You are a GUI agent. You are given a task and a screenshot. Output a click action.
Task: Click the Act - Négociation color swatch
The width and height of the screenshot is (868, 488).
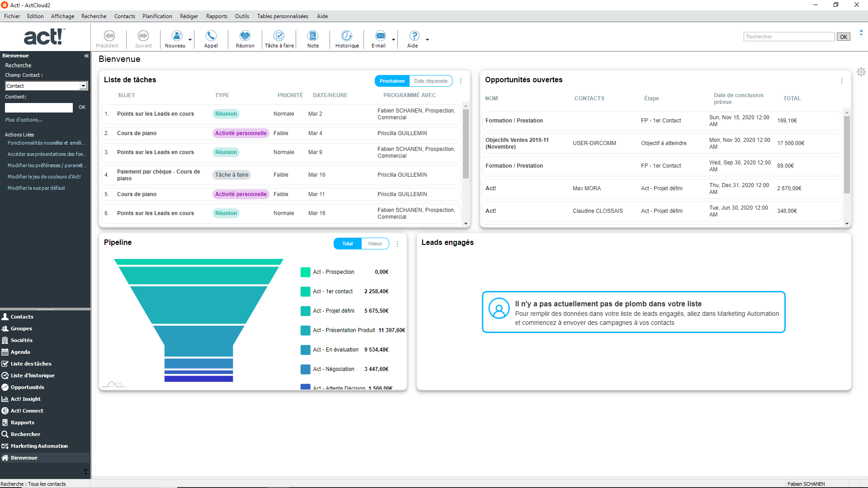pyautogui.click(x=305, y=369)
